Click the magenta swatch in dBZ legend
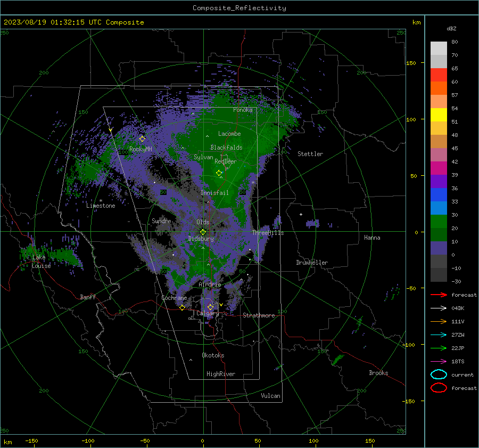The width and height of the screenshot is (479, 448). coord(439,168)
